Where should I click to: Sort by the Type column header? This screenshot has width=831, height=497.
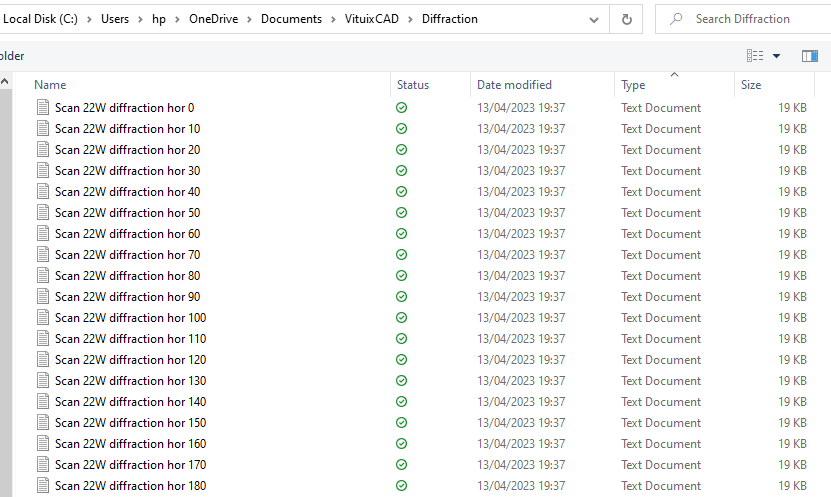[633, 85]
